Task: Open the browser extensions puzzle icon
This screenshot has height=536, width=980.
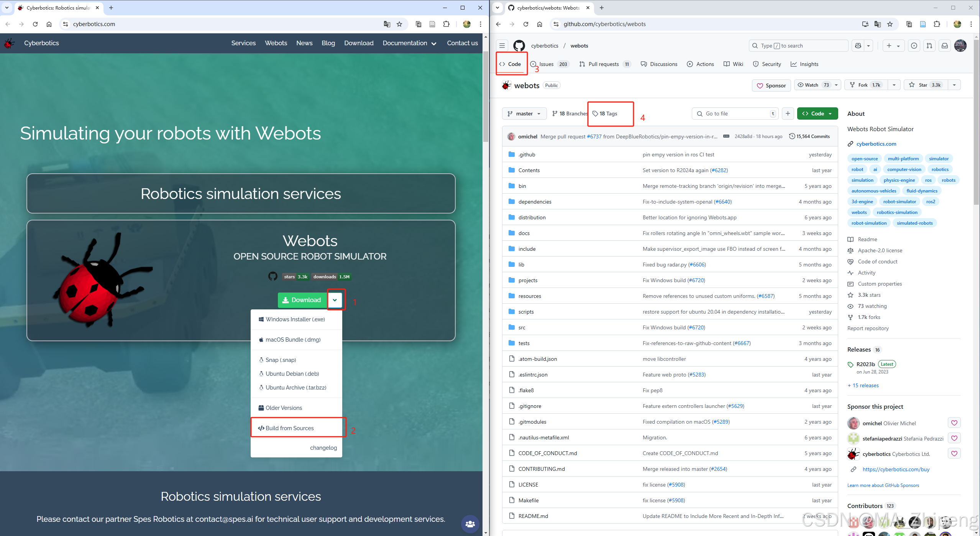Action: pos(446,24)
